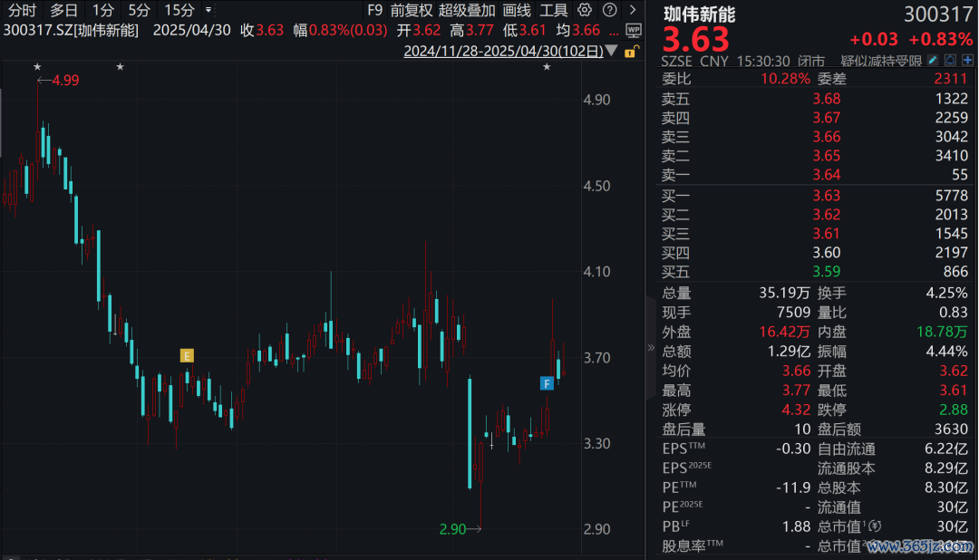
Task: Click the 买五 bid row at 3.59
Action: point(815,272)
